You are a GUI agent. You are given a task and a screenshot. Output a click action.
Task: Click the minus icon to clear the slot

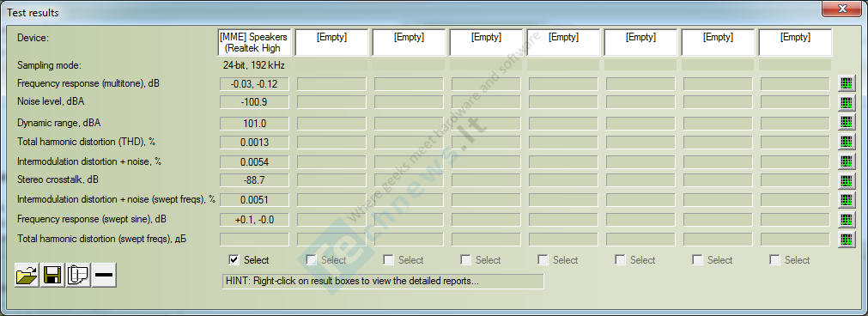click(104, 275)
